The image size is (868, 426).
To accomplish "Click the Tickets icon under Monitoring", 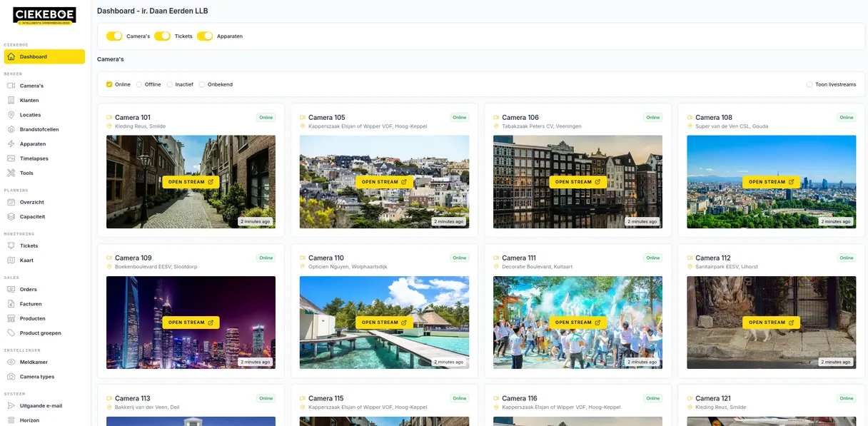I will tap(11, 245).
